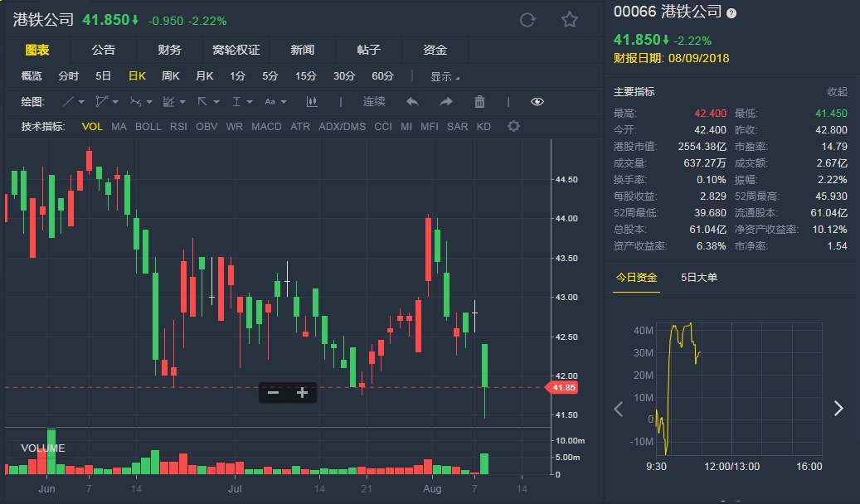860x504 pixels.
Task: Zoom out the chart with minus button
Action: tap(273, 393)
